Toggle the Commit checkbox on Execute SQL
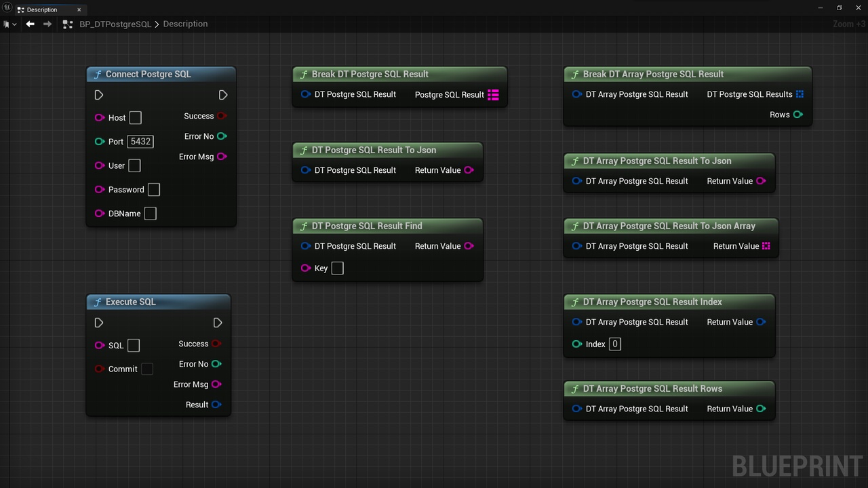This screenshot has width=868, height=488. click(147, 369)
